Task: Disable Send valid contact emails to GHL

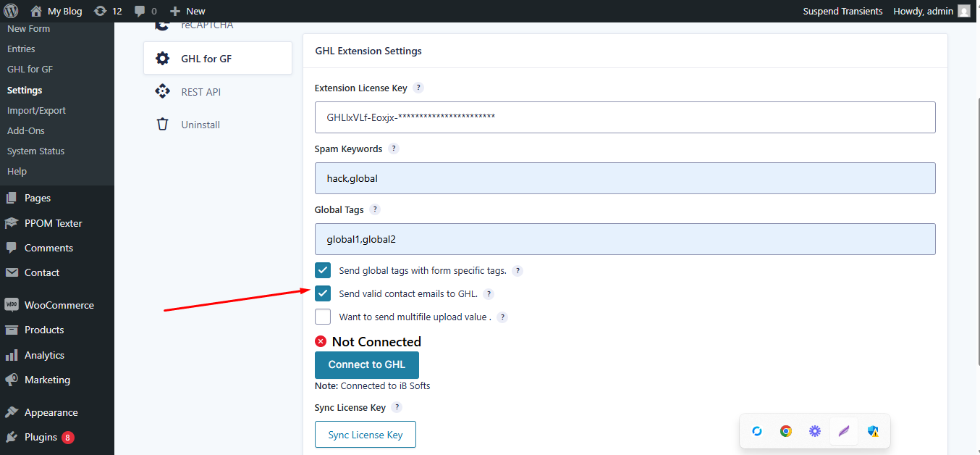Action: coord(323,293)
